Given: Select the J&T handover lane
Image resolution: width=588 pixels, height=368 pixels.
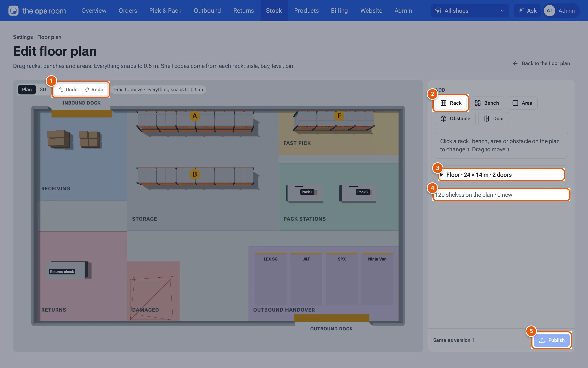Looking at the screenshot, I should pyautogui.click(x=306, y=279).
